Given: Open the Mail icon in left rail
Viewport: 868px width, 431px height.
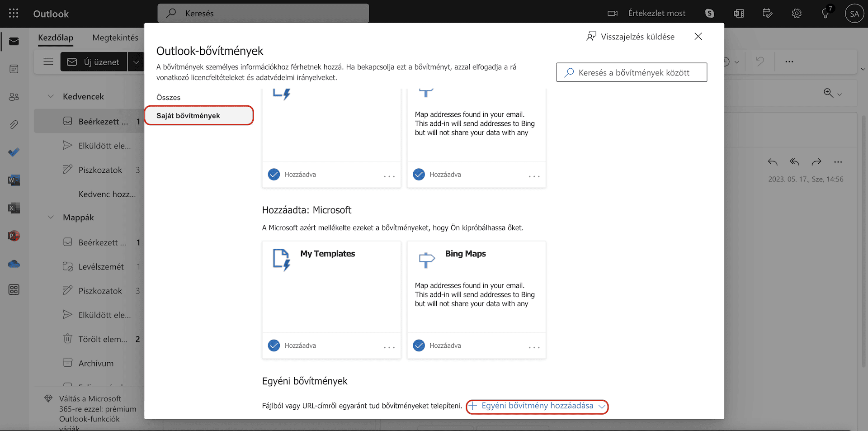Looking at the screenshot, I should 14,42.
